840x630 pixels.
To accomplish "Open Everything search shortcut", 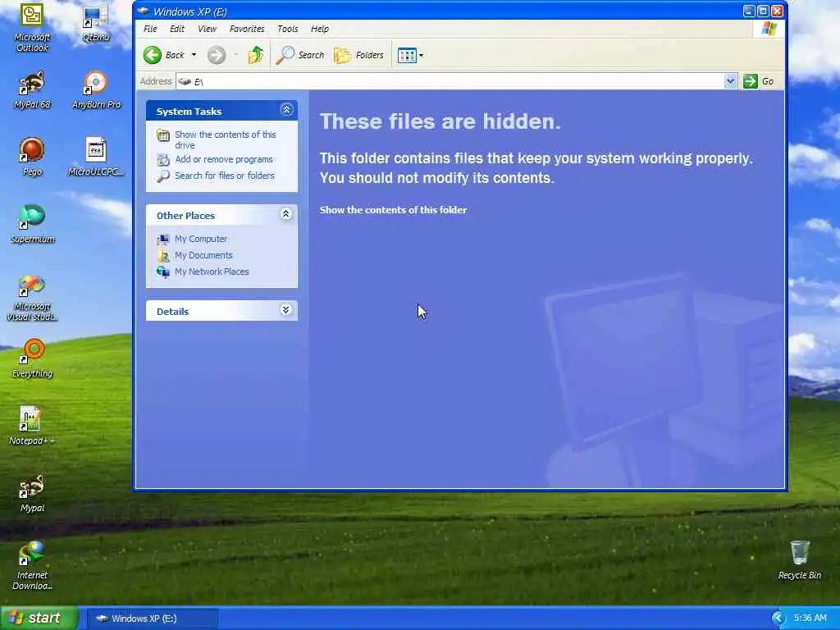I will click(x=32, y=359).
